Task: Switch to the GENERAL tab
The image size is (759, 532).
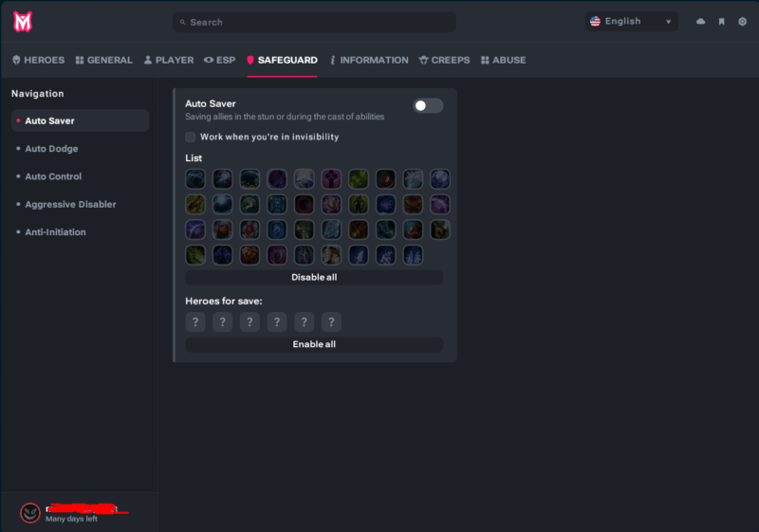Action: tap(104, 60)
